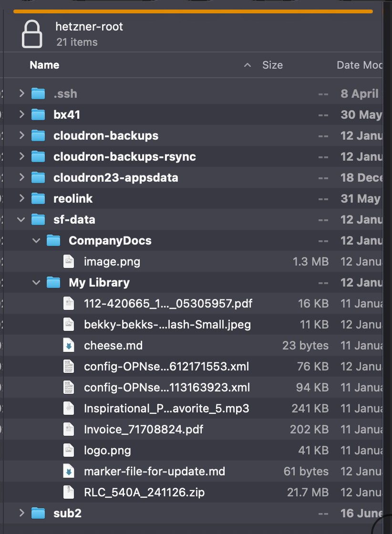Click the Invoice_71708824.pdf document icon
Screen dimensions: 392x534
click(68, 429)
